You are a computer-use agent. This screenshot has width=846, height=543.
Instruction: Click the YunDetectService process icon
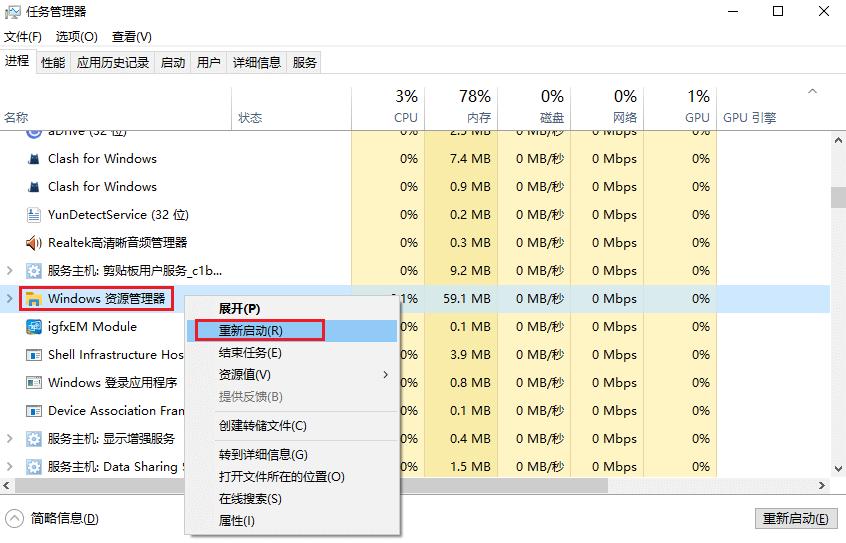pos(34,214)
